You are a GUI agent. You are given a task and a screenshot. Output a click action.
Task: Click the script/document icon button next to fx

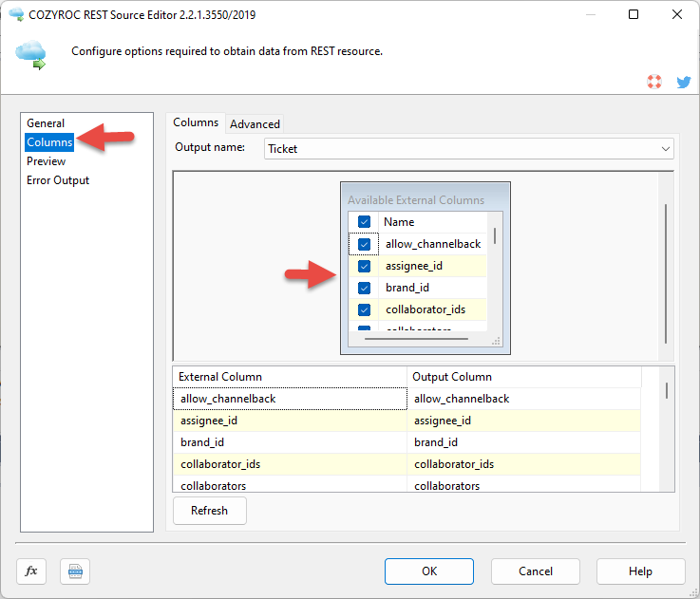coord(75,571)
